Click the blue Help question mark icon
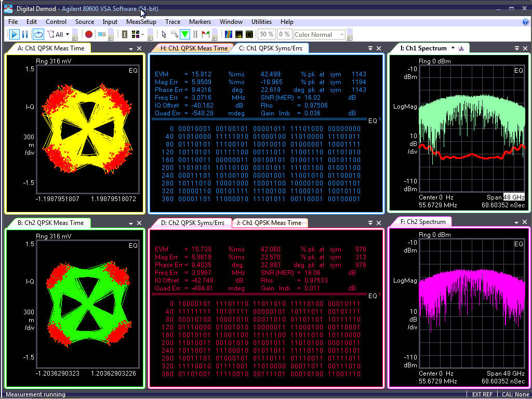This screenshot has height=399, width=532. [525, 22]
